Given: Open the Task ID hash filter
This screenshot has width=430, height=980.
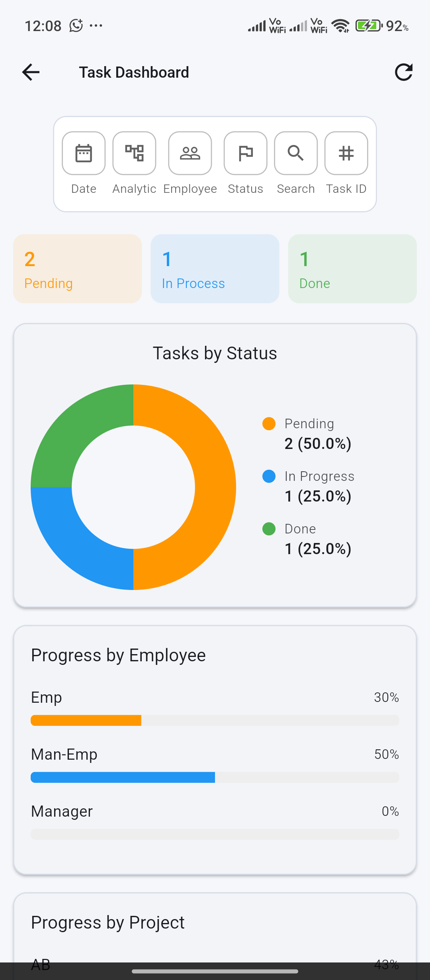Looking at the screenshot, I should (346, 153).
